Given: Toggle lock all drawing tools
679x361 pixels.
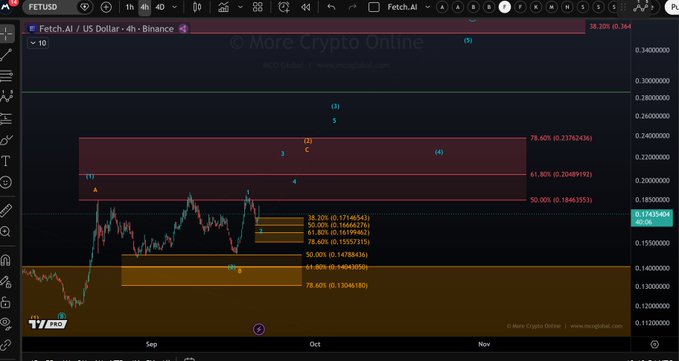Looking at the screenshot, I should [6, 302].
